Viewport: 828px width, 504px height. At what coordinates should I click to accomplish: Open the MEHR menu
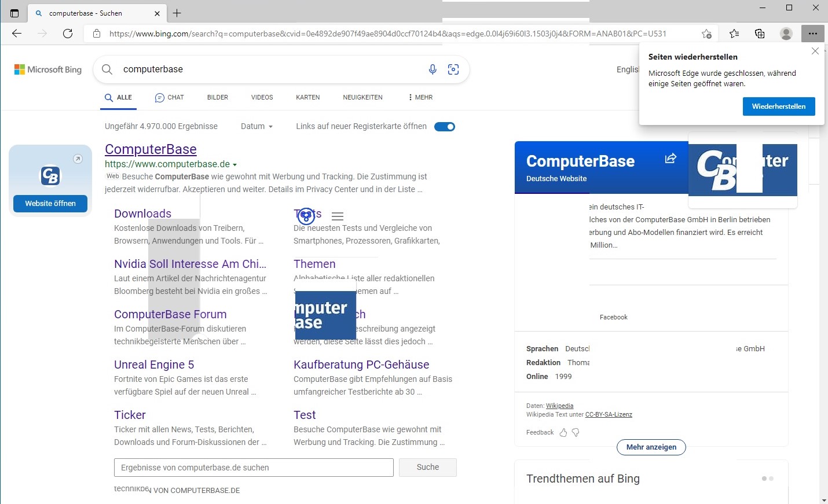[420, 97]
